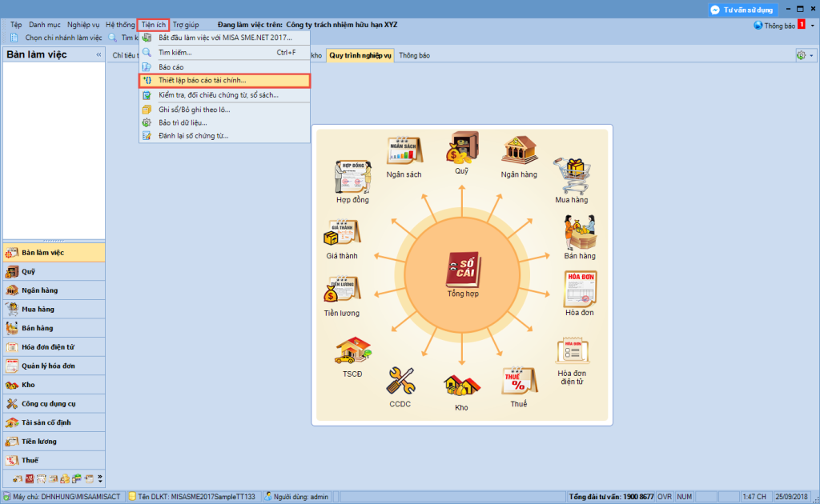Open the Thuế tax icon in diagram
This screenshot has height=504, width=820.
(x=518, y=382)
